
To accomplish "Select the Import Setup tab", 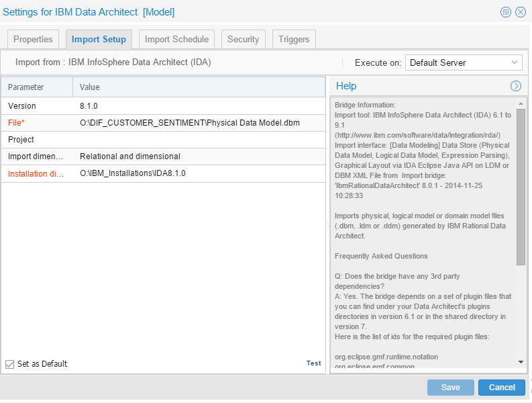I will (99, 39).
